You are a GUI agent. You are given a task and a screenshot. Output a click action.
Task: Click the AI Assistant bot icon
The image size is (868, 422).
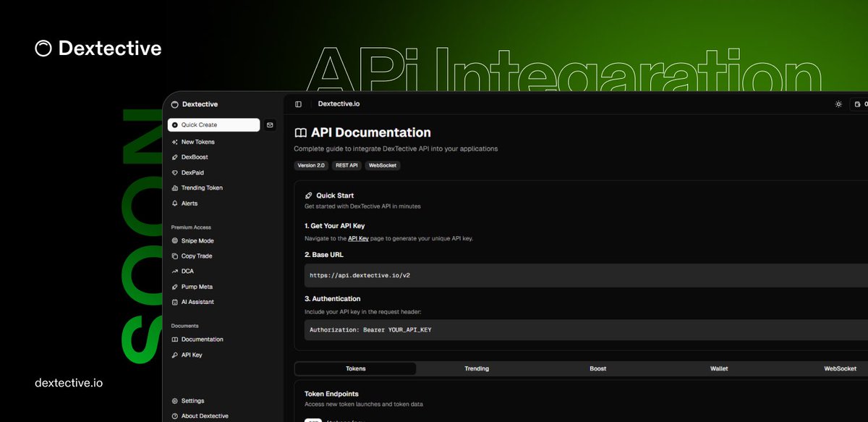click(x=174, y=302)
